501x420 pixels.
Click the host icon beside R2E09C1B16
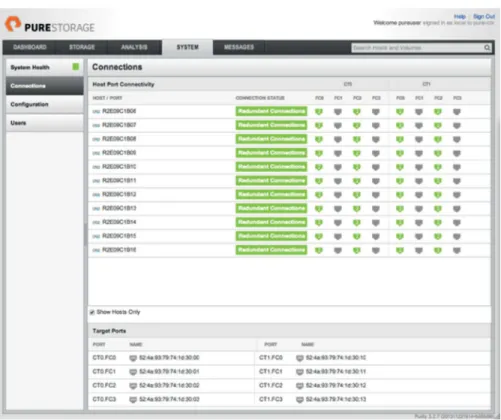pyautogui.click(x=96, y=250)
